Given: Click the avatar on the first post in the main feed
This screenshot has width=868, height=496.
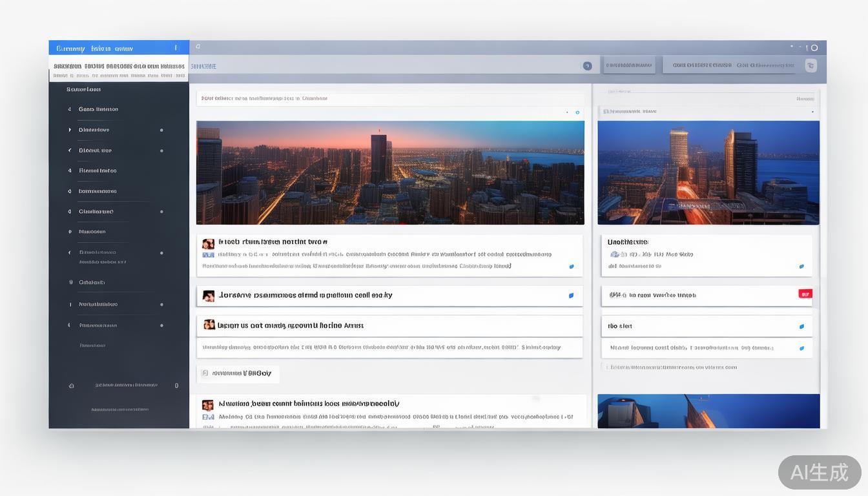Looking at the screenshot, I should [208, 244].
